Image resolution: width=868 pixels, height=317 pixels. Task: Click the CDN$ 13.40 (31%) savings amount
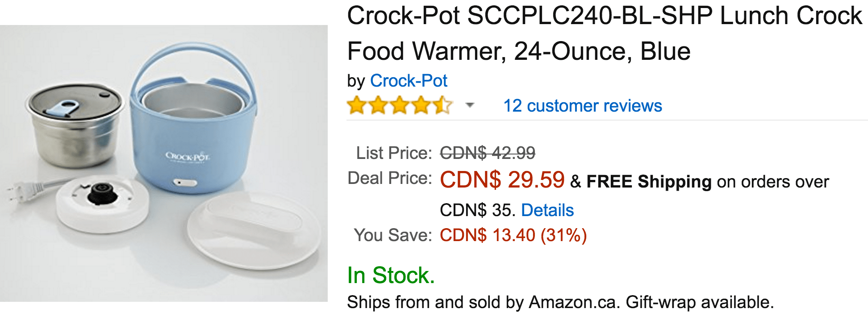tap(513, 235)
